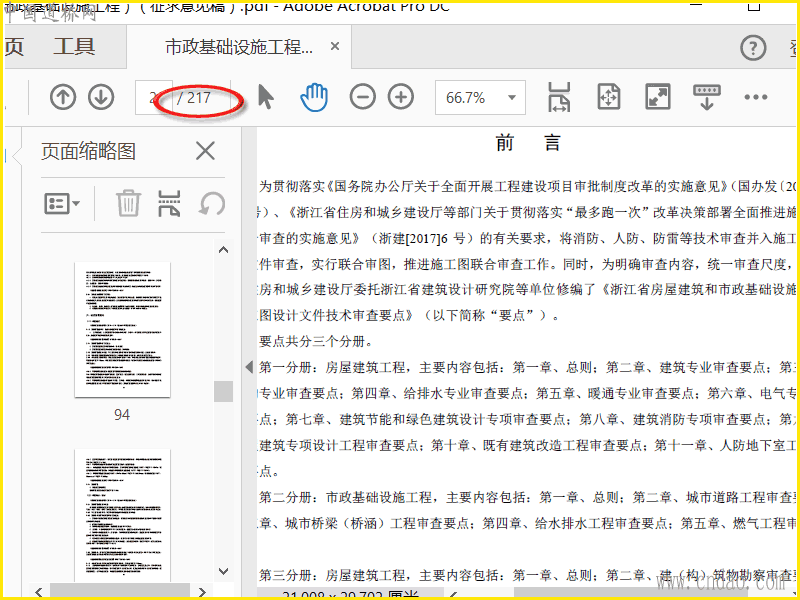Activate the Hand pan tool
The image size is (800, 600).
(x=314, y=97)
